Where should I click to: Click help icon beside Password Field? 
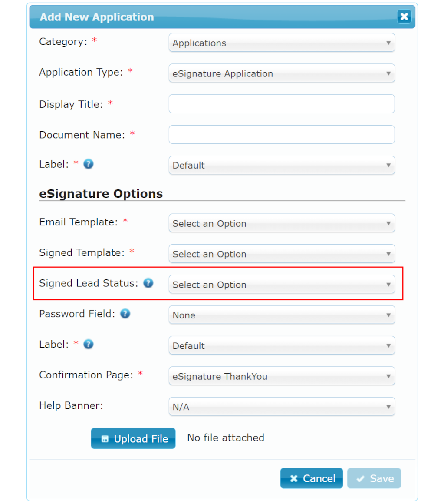point(125,313)
